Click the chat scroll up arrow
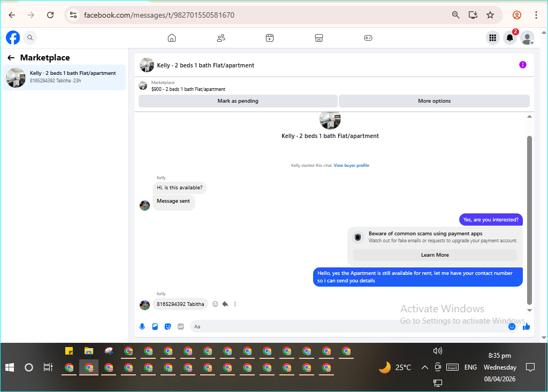The height and width of the screenshot is (392, 548). coord(529,117)
